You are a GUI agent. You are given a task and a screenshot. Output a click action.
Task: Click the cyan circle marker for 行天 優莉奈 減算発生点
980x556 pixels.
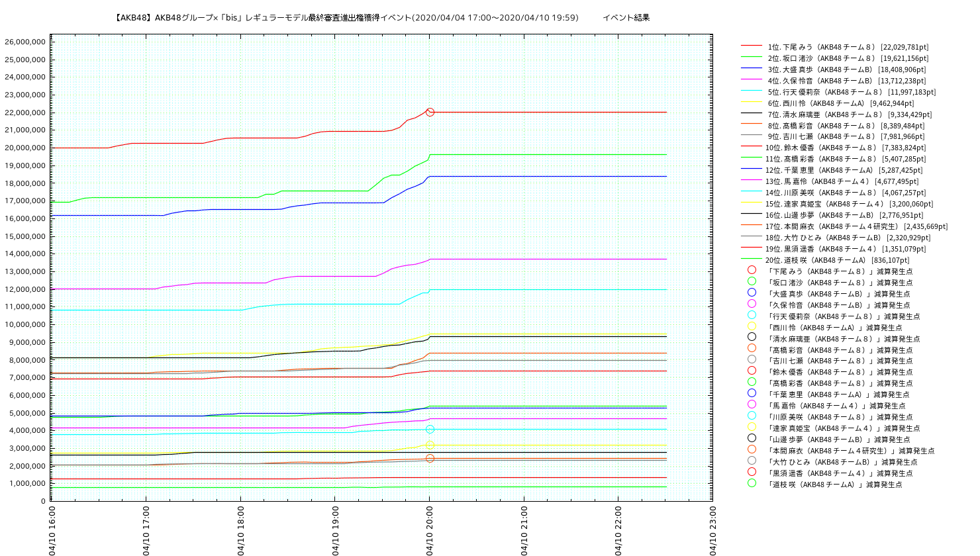coord(752,315)
